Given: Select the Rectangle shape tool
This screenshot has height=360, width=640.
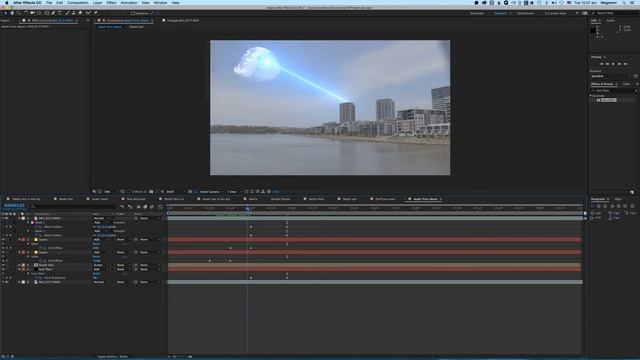Looking at the screenshot, I should point(47,13).
